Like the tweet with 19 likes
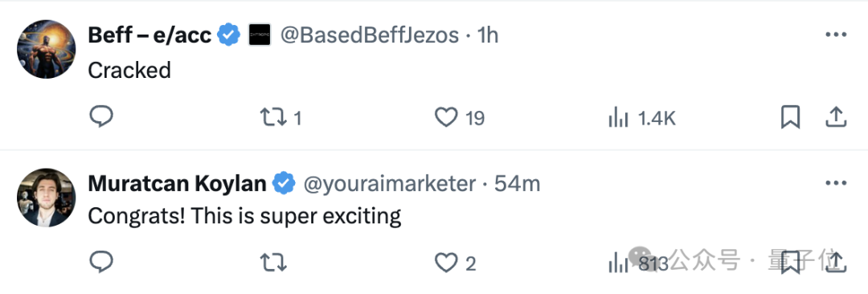The image size is (868, 294). pos(460,118)
